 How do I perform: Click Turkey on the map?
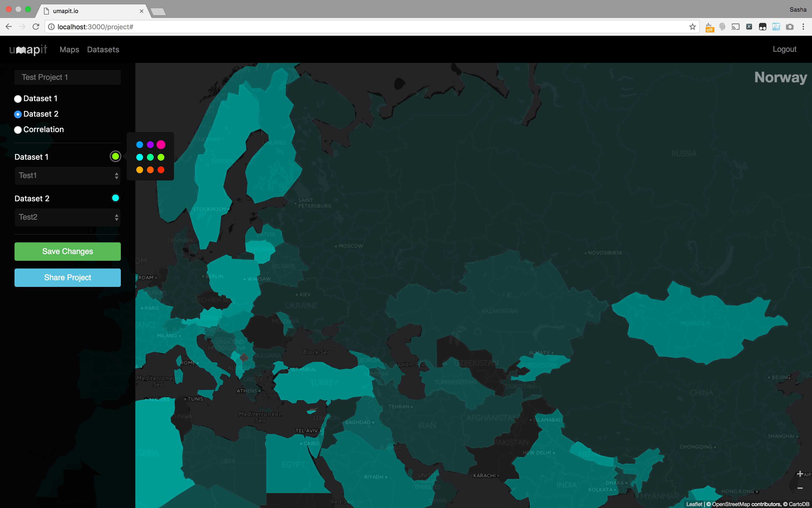coord(324,383)
